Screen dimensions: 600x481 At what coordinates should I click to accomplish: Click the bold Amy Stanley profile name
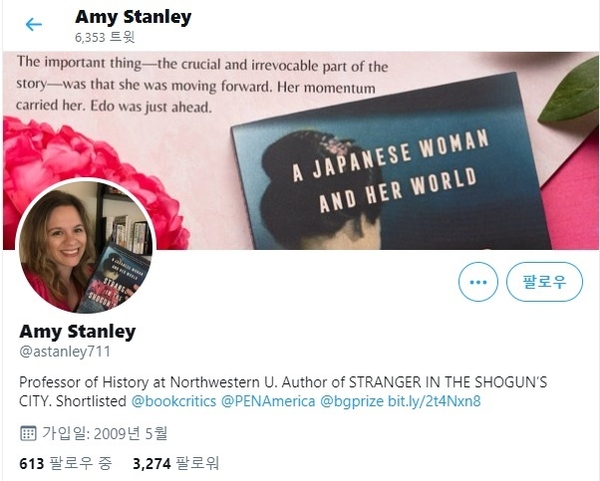pos(78,331)
